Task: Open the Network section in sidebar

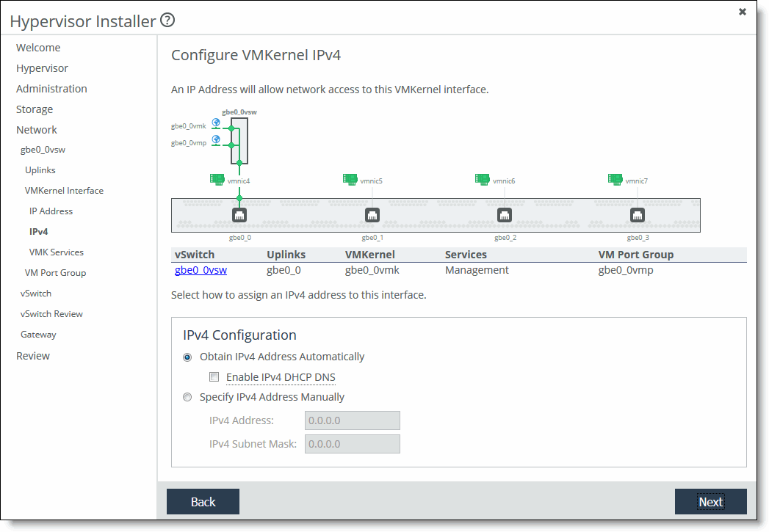Action: (x=37, y=130)
